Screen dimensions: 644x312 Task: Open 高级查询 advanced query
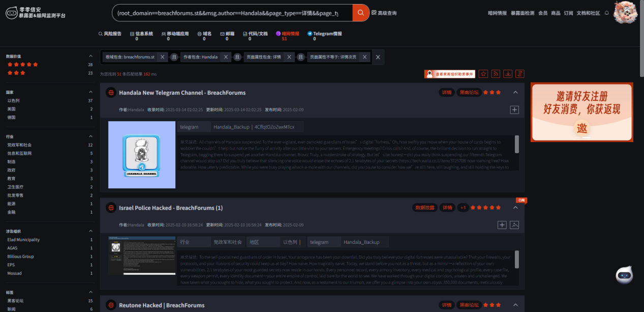point(384,13)
